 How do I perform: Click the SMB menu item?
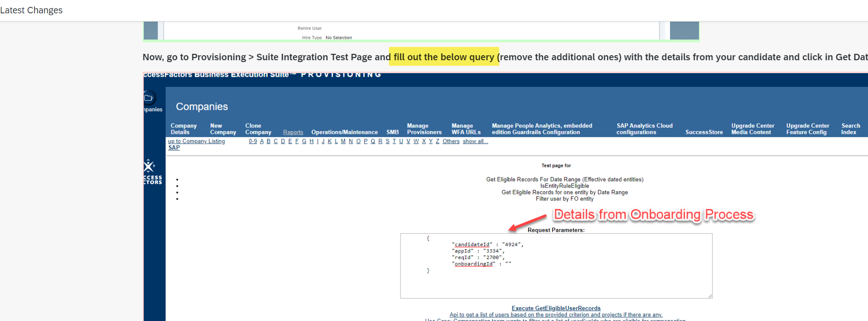pos(393,132)
